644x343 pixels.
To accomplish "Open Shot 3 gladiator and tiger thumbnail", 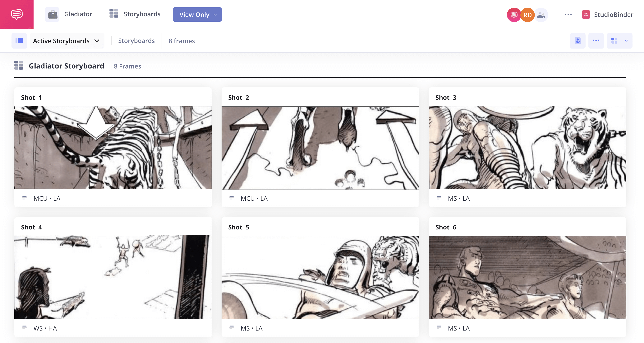I will 527,148.
